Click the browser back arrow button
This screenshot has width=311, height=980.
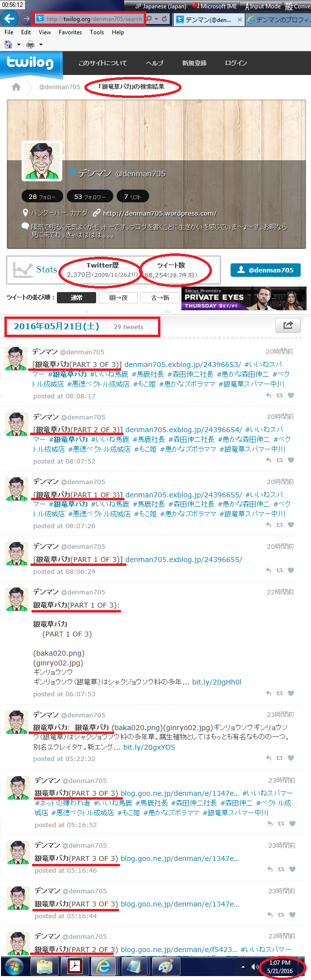click(8, 19)
